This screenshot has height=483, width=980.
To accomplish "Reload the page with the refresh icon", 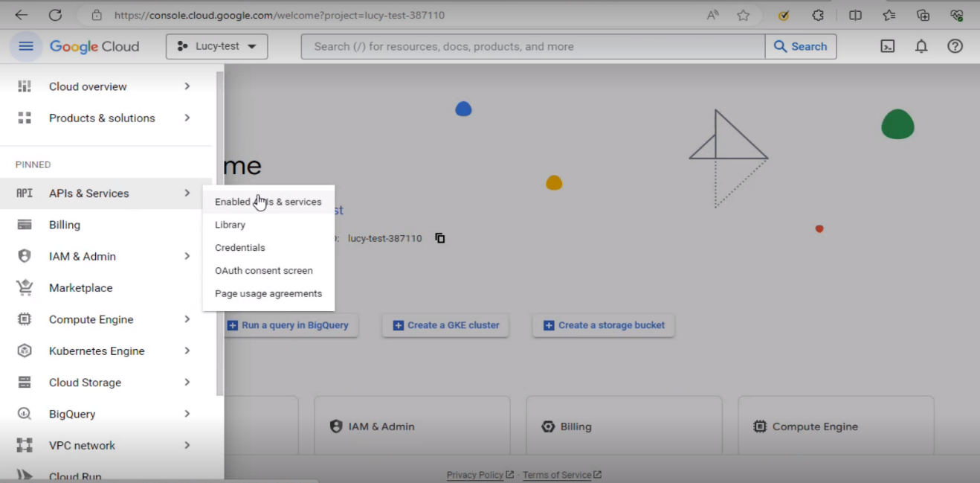I will (55, 15).
